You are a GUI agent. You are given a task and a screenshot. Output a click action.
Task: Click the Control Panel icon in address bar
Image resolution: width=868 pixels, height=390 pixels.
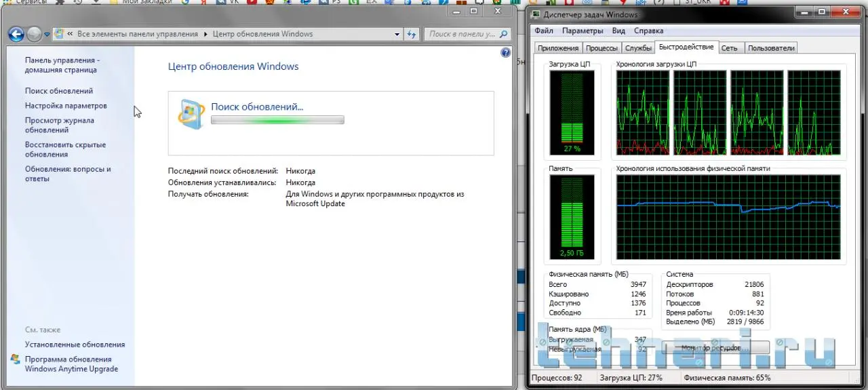click(59, 34)
